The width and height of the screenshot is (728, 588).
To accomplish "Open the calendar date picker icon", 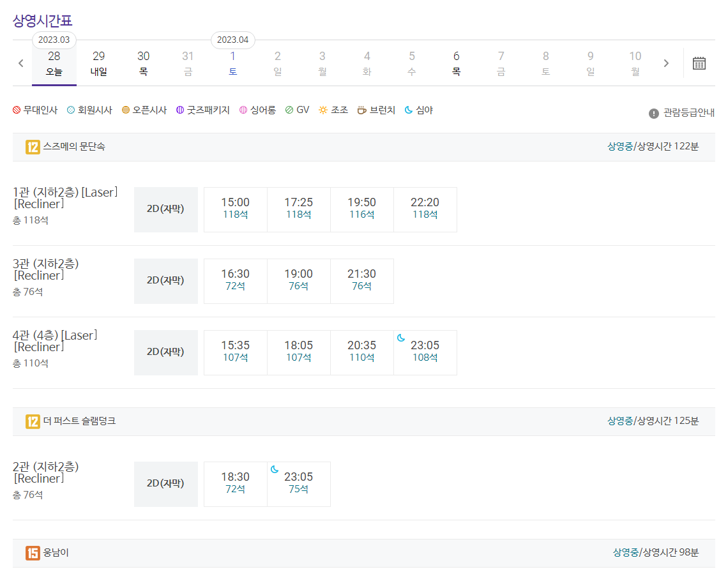I will coord(699,63).
